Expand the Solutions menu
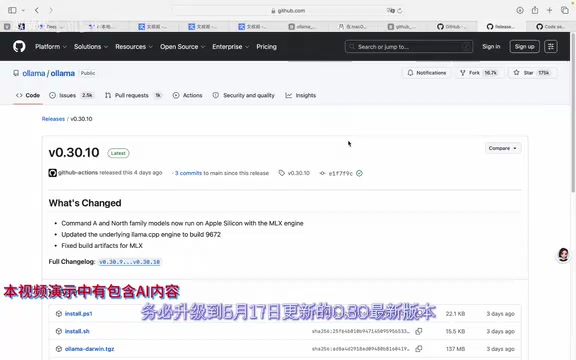Image resolution: width=576 pixels, height=360 pixels. point(91,47)
